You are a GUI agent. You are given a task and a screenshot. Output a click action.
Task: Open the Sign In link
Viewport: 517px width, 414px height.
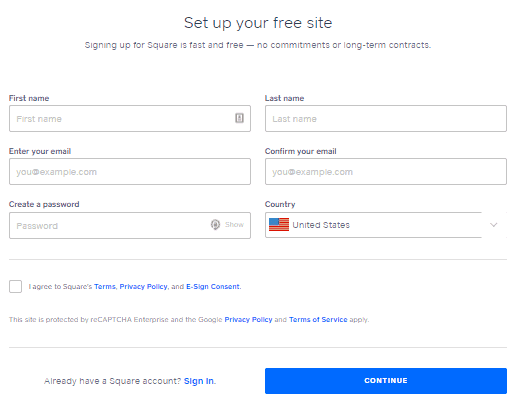199,381
